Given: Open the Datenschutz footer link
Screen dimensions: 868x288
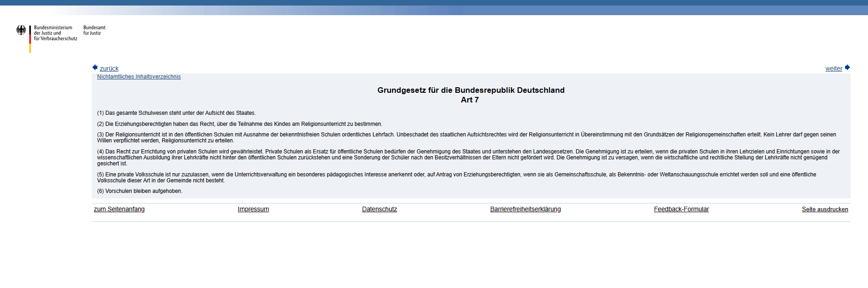Looking at the screenshot, I should (x=379, y=209).
